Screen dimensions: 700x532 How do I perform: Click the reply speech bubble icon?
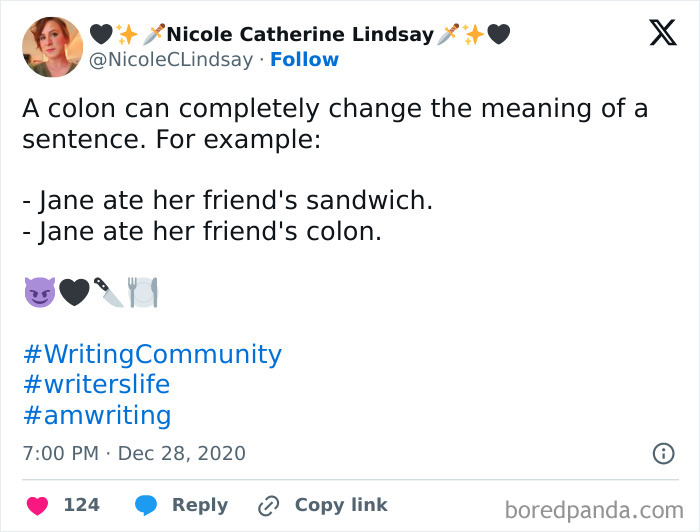pyautogui.click(x=146, y=505)
